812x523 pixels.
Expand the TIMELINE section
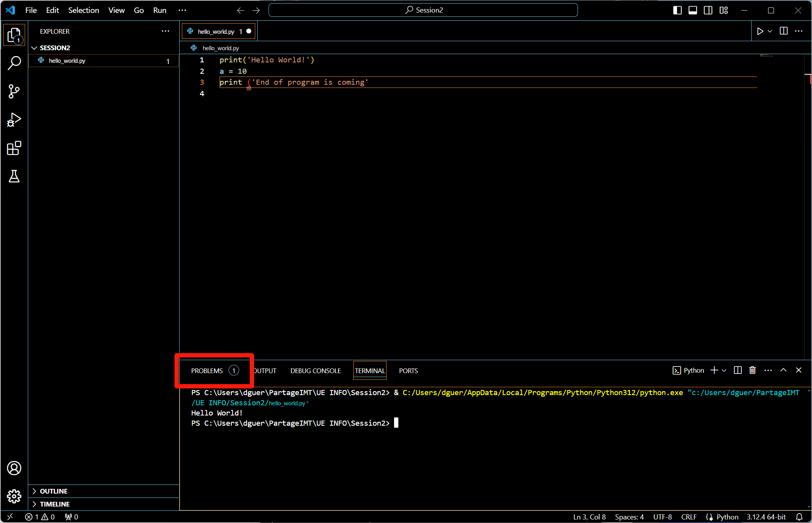coord(54,504)
